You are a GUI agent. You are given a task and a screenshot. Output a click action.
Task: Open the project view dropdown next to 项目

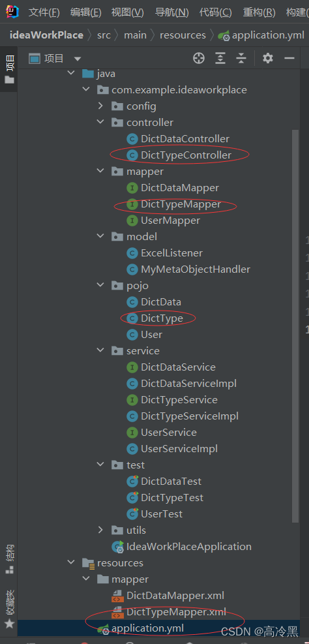tap(77, 59)
